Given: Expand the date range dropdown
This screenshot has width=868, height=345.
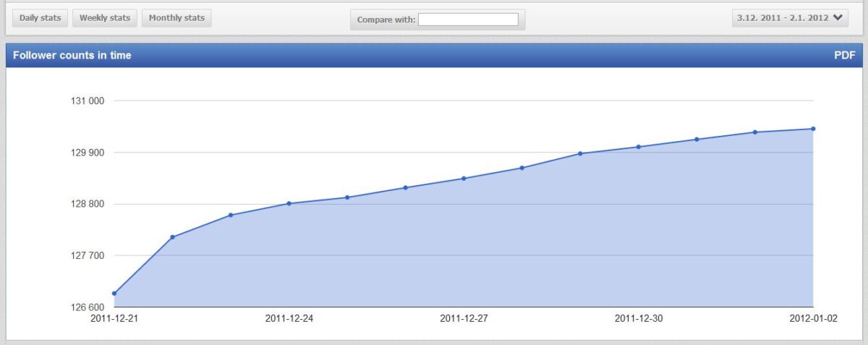Looking at the screenshot, I should coord(791,18).
